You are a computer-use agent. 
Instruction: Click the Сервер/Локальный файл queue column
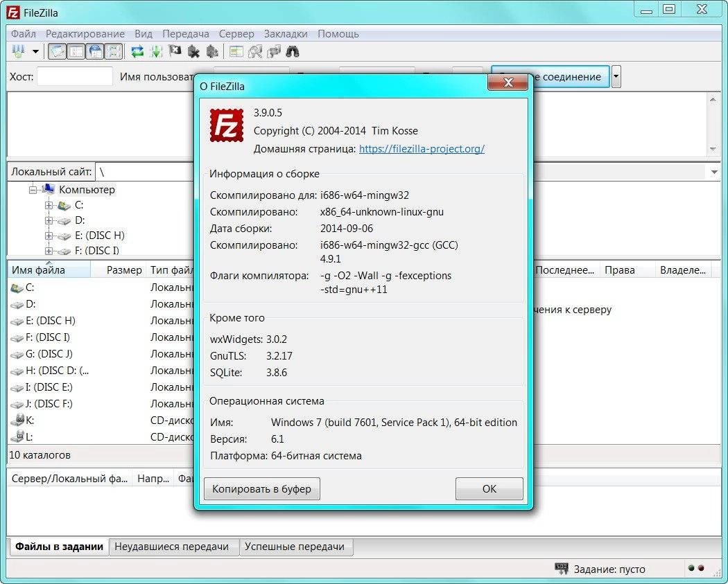pos(69,479)
